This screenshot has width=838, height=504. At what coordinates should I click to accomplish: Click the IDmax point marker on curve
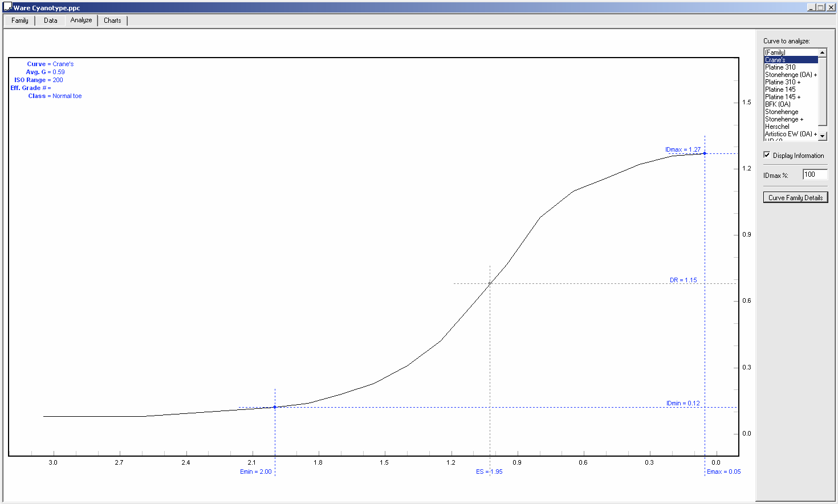point(705,153)
